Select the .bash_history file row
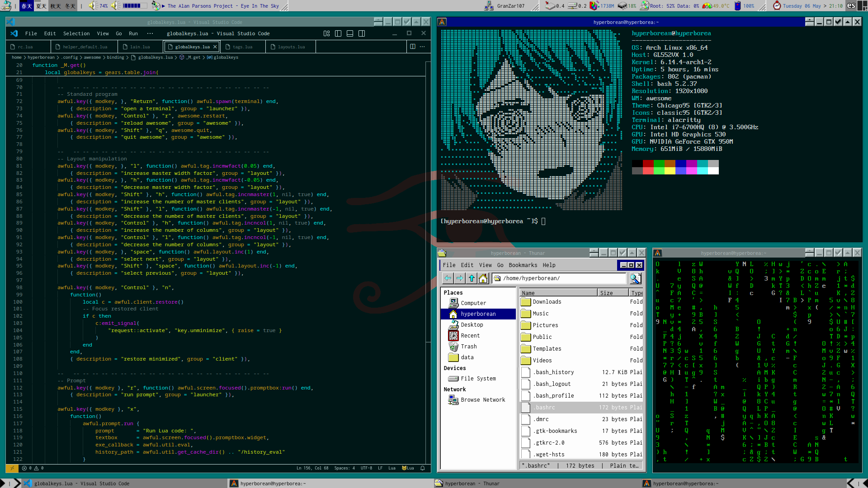This screenshot has height=488, width=868. (x=581, y=372)
